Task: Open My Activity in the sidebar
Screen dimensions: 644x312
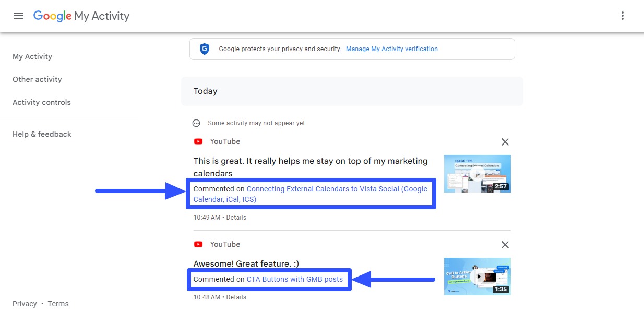Action: pos(32,56)
